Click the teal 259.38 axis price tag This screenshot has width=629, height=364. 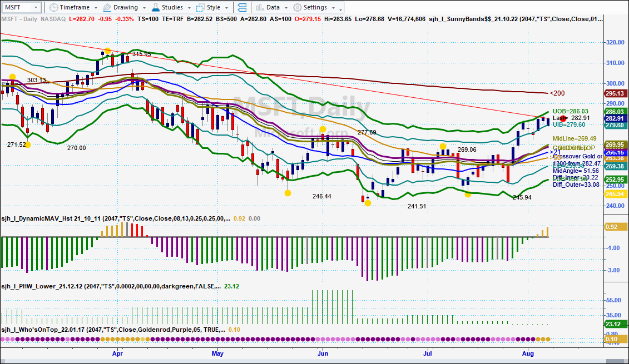[615, 166]
